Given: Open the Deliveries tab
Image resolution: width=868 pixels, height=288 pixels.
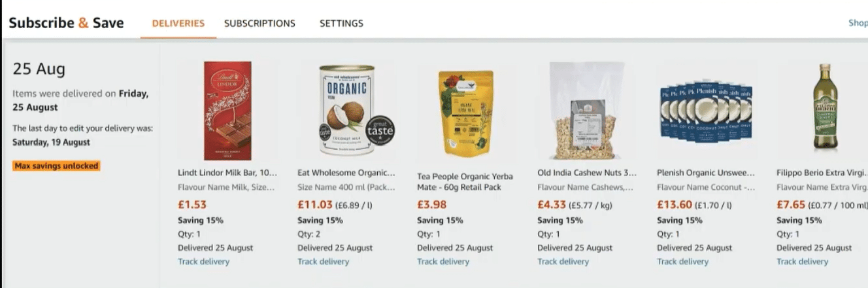Looking at the screenshot, I should tap(178, 24).
